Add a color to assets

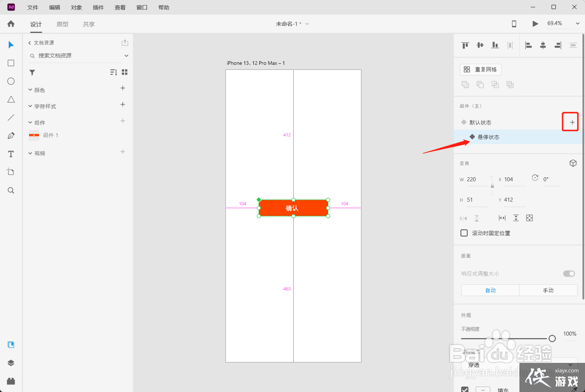123,88
